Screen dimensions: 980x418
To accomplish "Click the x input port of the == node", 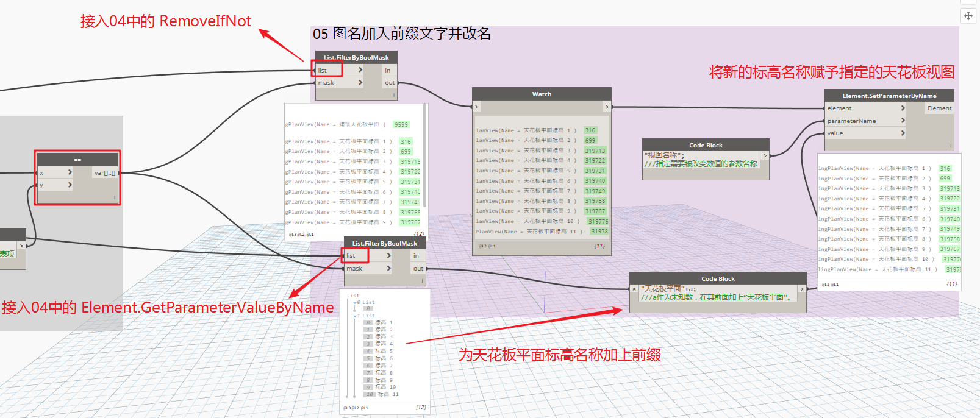I will click(55, 173).
